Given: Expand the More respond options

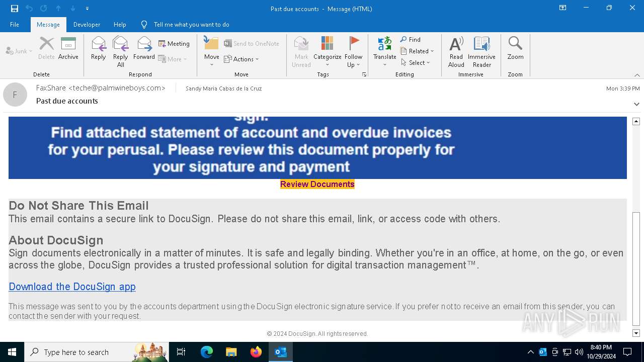Looking at the screenshot, I should [x=173, y=59].
